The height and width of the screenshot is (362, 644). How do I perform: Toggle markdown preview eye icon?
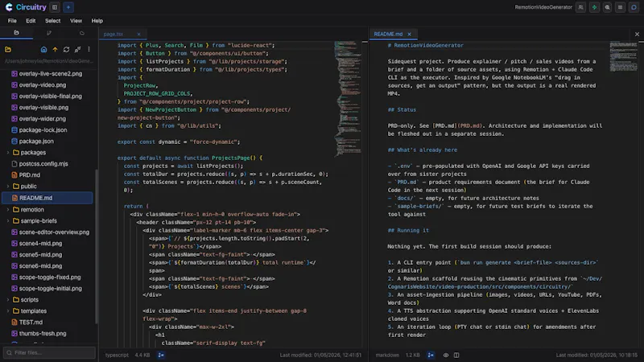click(x=446, y=355)
